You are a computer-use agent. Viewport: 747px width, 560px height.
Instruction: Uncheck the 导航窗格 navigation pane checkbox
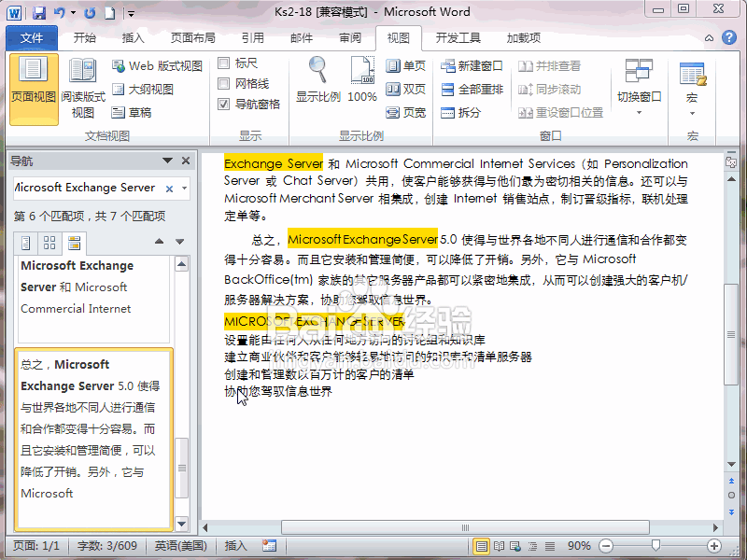(223, 105)
